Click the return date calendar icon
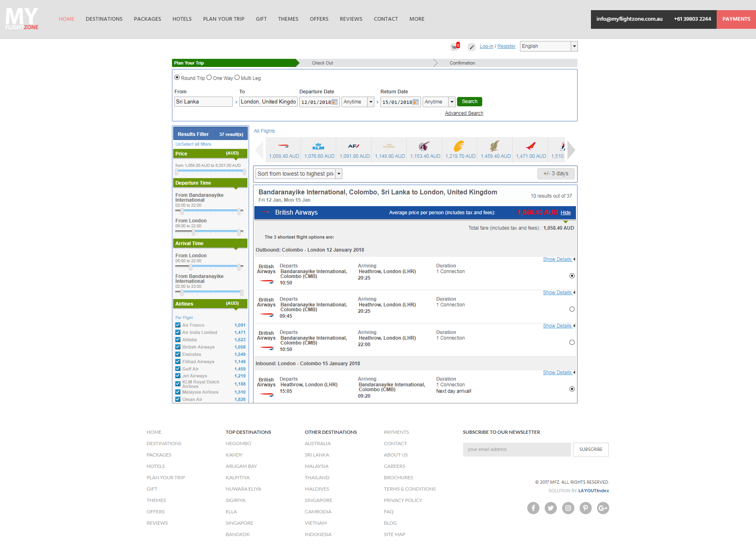The height and width of the screenshot is (560, 756). pyautogui.click(x=416, y=102)
